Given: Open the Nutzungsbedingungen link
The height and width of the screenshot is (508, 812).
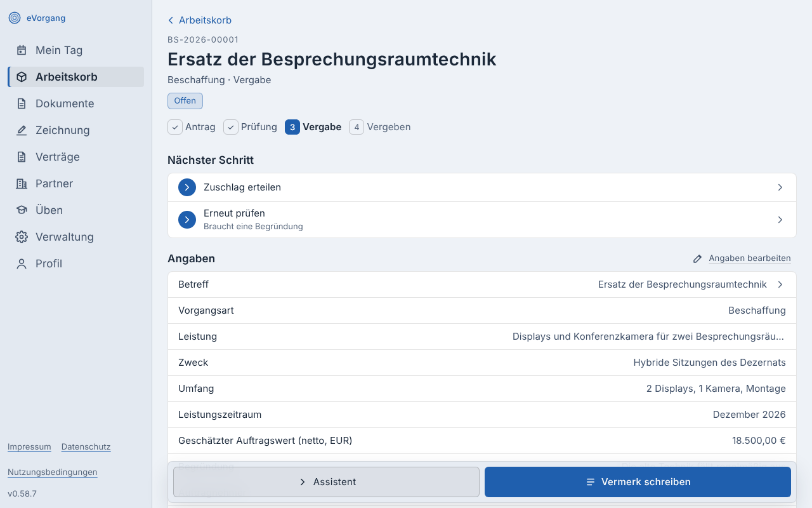Looking at the screenshot, I should tap(53, 472).
